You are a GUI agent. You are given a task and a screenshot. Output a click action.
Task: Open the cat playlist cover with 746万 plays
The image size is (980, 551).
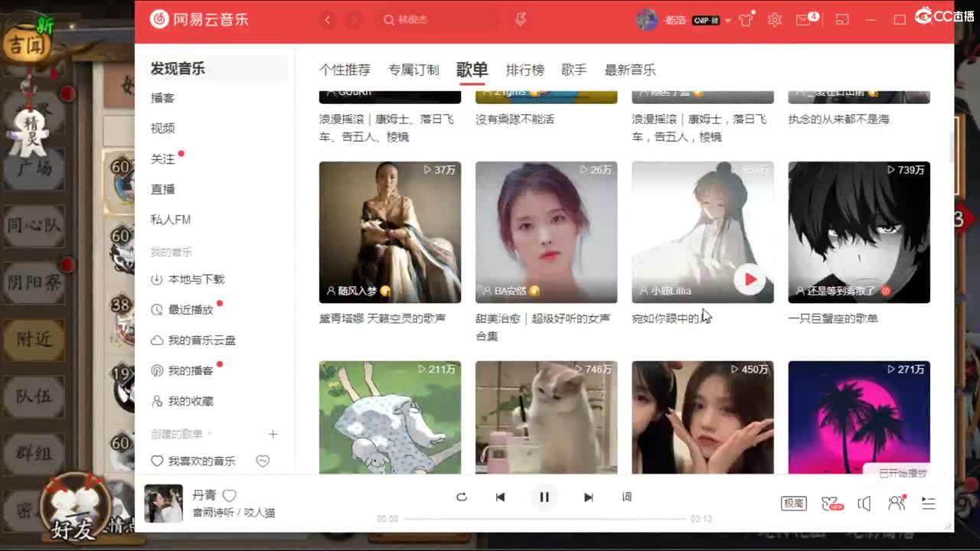click(546, 417)
